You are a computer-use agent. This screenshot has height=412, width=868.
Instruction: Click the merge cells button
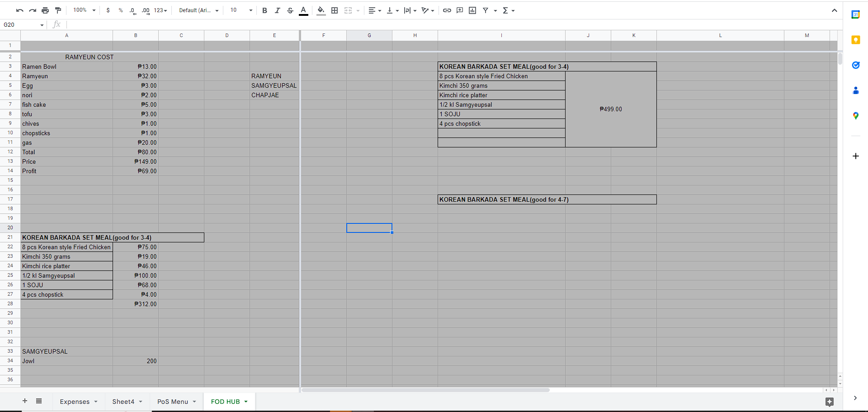[348, 10]
